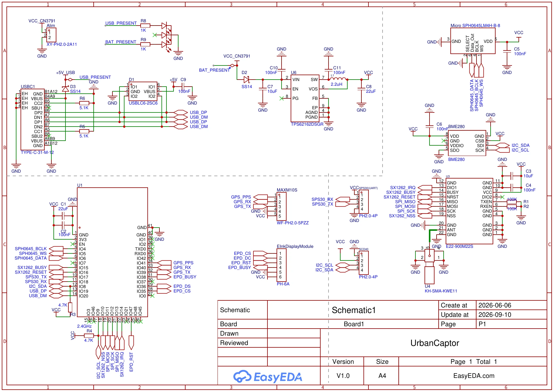Select the R3 4.7K resistor symbol
554x392 pixels.
point(70,307)
